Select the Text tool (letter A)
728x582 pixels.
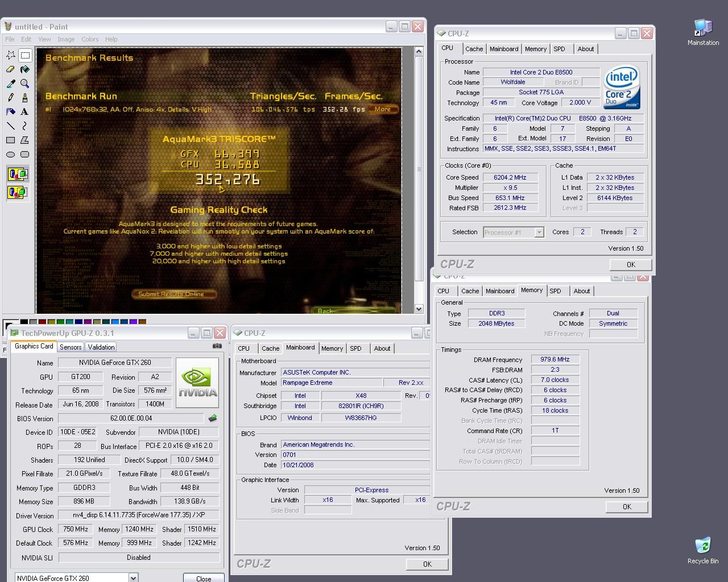25,112
